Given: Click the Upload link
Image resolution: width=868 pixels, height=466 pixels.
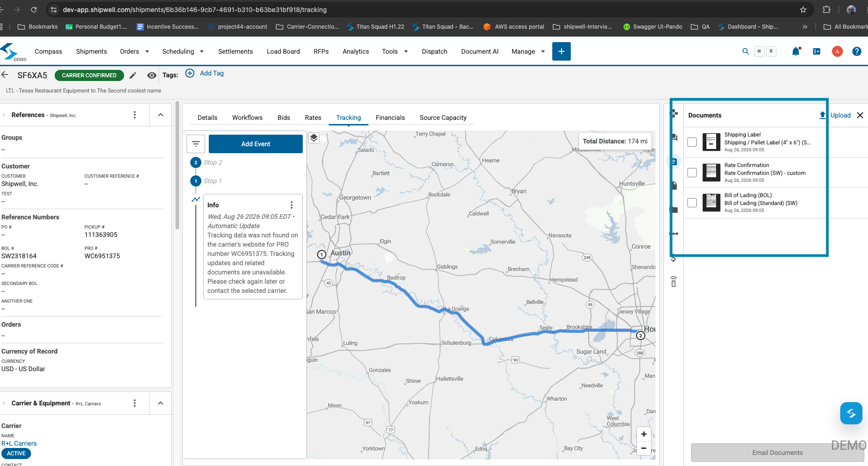Looking at the screenshot, I should coord(835,115).
